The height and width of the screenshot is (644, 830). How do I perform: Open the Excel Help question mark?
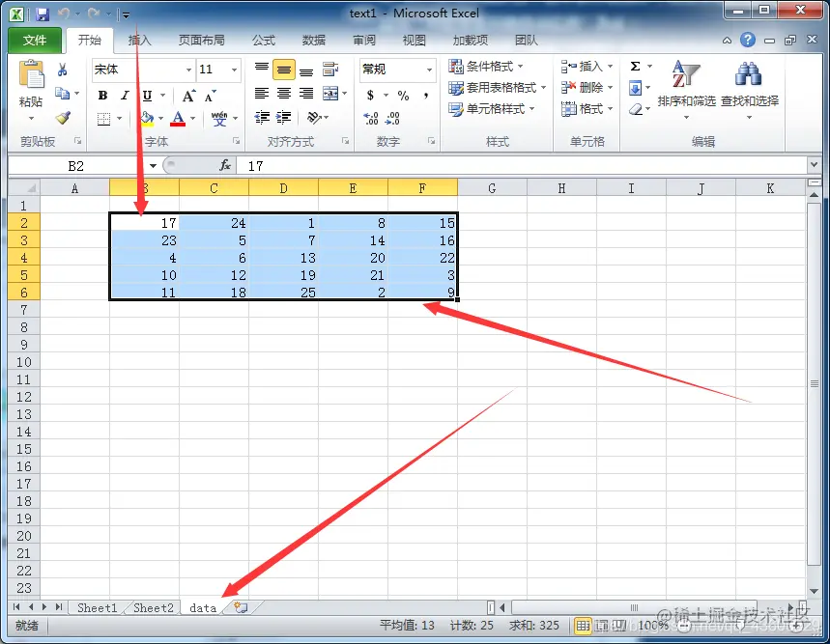point(748,40)
